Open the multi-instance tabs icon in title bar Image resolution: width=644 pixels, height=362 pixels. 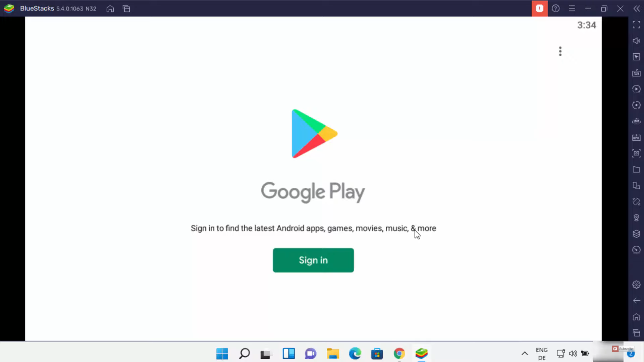126,9
